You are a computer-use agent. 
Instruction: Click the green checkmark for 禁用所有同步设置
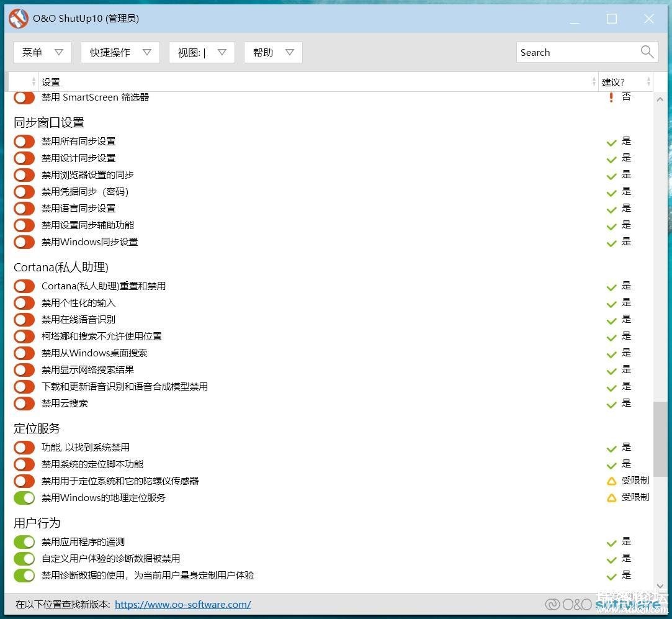611,142
